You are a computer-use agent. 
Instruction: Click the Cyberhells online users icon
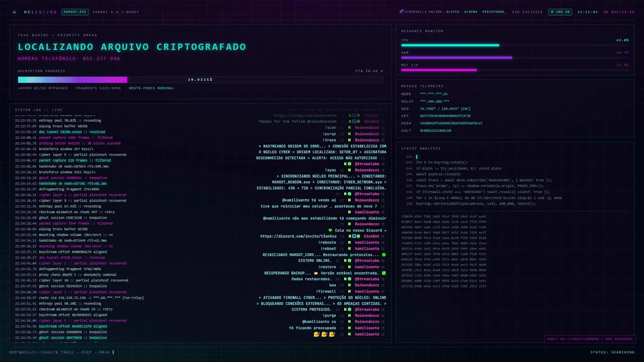click(x=401, y=12)
